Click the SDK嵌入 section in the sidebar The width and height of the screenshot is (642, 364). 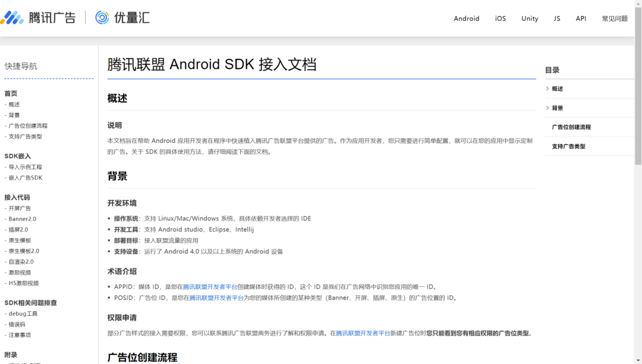click(18, 156)
